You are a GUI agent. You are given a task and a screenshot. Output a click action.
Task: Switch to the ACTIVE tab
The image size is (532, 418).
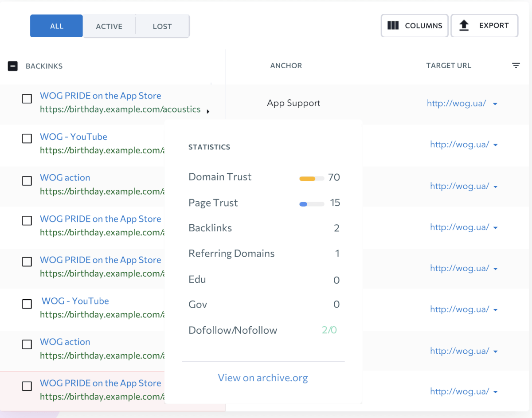109,26
